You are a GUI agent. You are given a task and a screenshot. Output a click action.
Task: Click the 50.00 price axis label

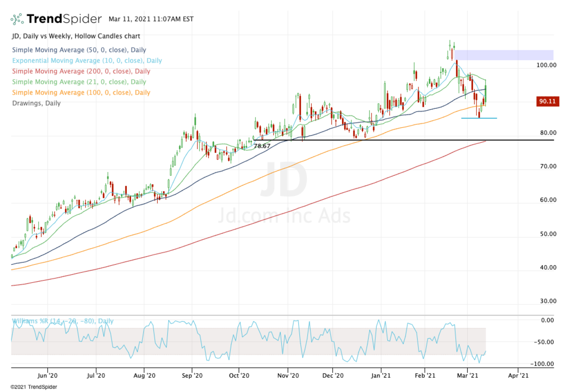(548, 234)
